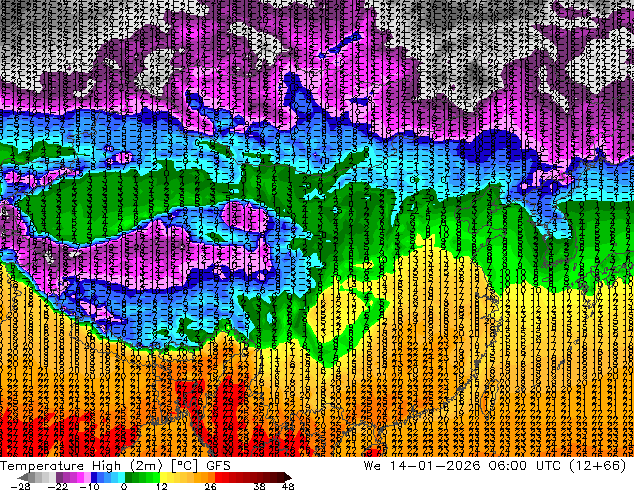Click the '-28' legend value
The height and width of the screenshot is (490, 634).
(x=20, y=486)
